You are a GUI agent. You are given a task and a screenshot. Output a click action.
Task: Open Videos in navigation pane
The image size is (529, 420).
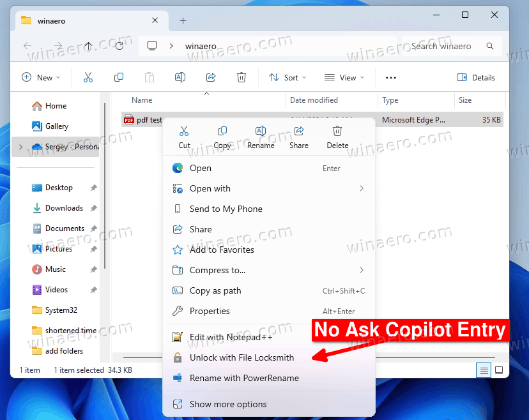click(x=56, y=290)
